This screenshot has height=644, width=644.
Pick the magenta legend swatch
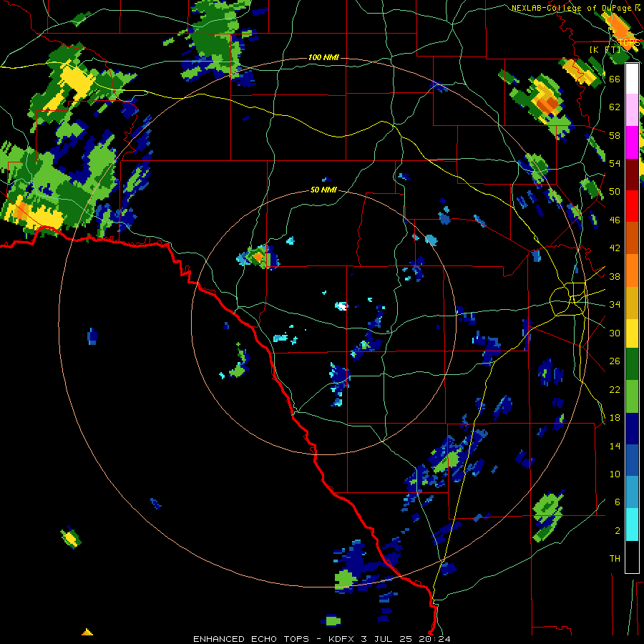pos(632,142)
